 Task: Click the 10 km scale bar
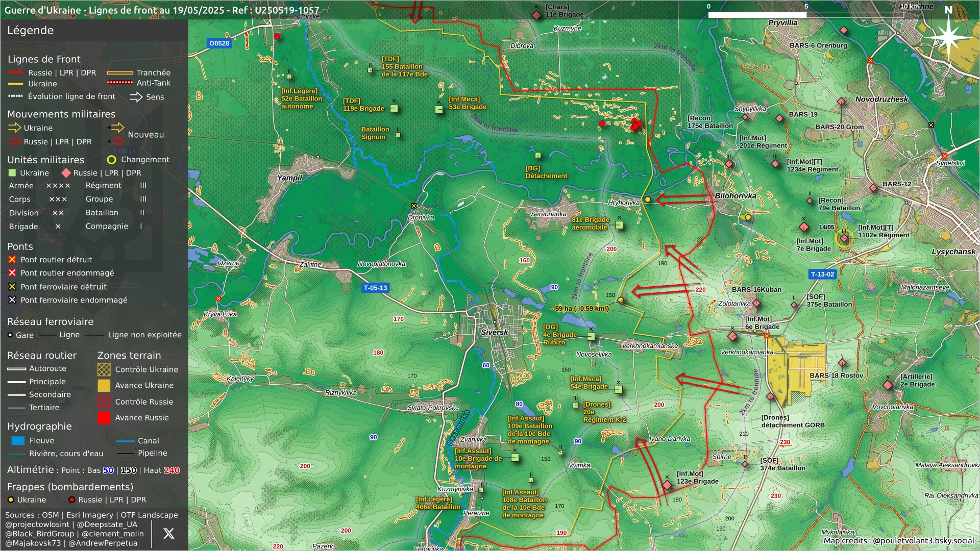pos(806,15)
